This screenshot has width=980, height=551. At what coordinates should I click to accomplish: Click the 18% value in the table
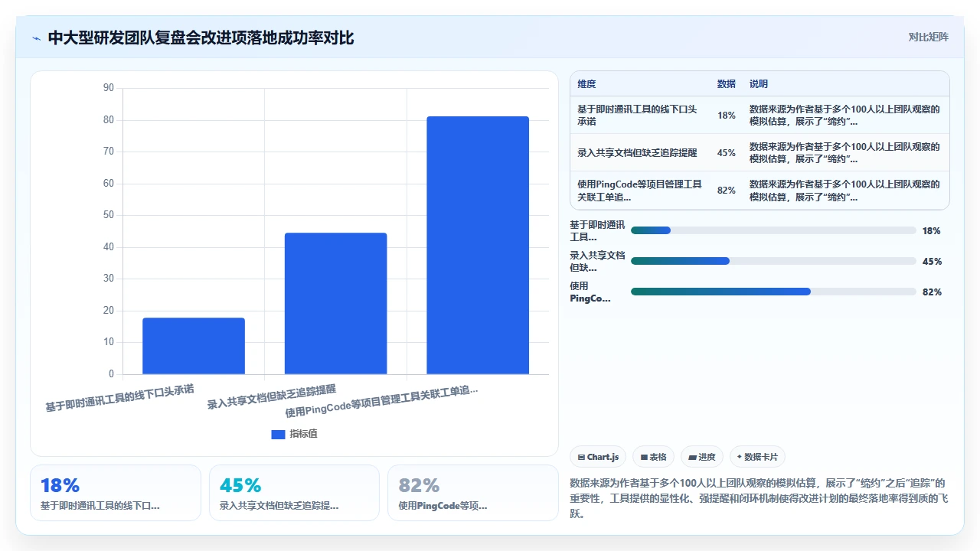(x=726, y=116)
